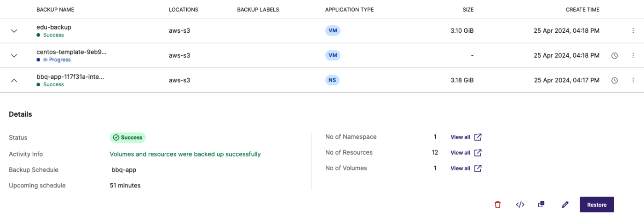Image resolution: width=644 pixels, height=216 pixels.
Task: Open three-dot menu for bbq-app backup
Action: [633, 81]
